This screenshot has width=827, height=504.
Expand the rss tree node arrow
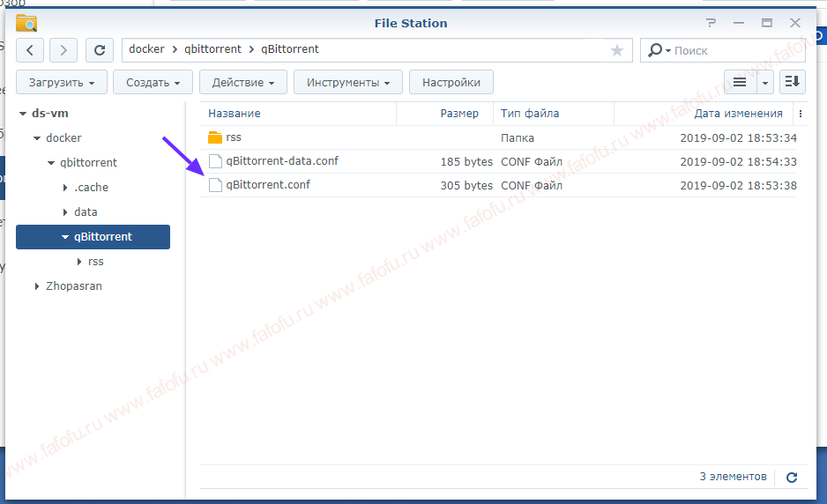(x=79, y=262)
